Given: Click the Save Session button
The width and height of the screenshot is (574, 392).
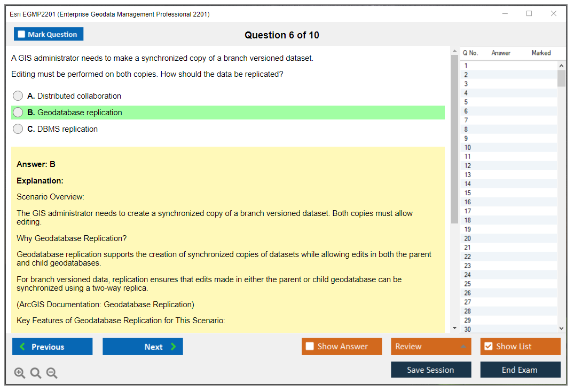Looking at the screenshot, I should coord(431,370).
